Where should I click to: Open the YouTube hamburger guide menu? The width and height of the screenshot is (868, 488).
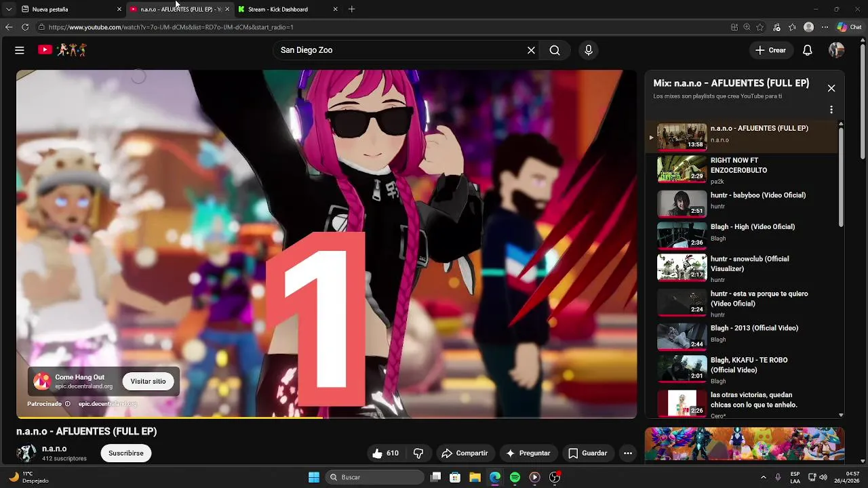20,50
